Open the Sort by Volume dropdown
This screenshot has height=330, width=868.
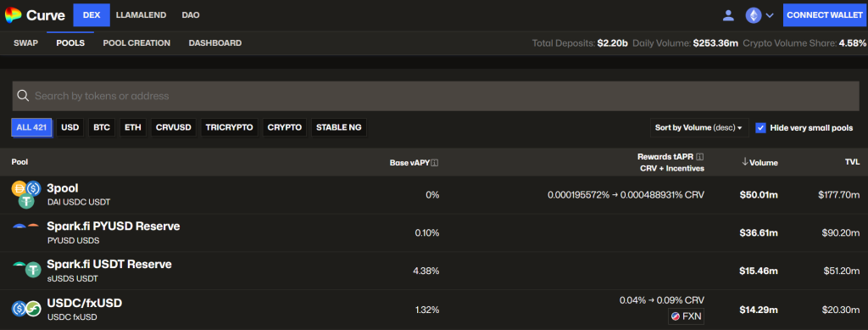[699, 128]
